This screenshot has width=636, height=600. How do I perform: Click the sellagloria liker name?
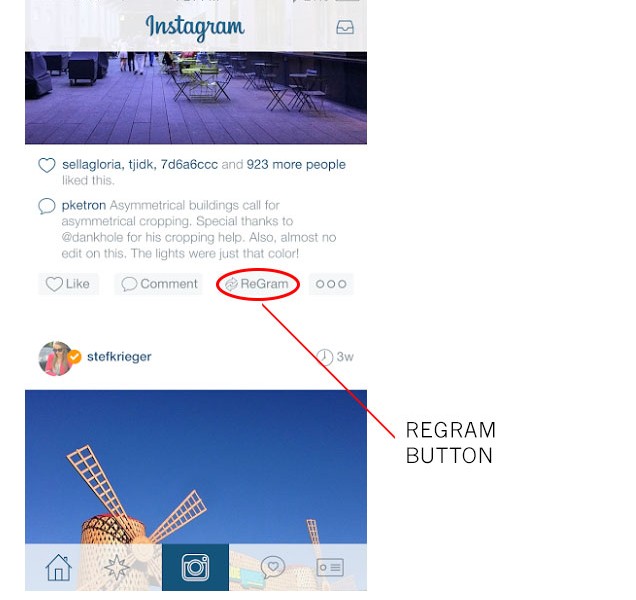click(x=92, y=164)
